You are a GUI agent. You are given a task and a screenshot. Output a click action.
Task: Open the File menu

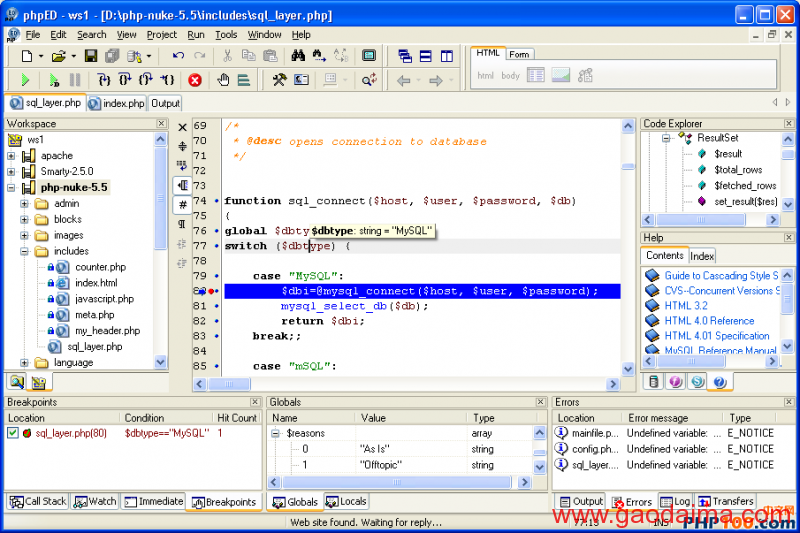click(33, 35)
